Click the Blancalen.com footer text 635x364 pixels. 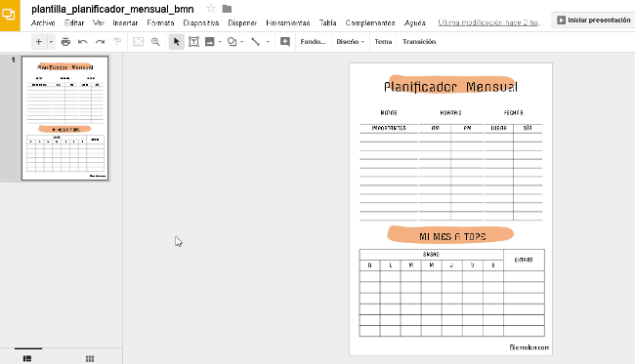(529, 347)
